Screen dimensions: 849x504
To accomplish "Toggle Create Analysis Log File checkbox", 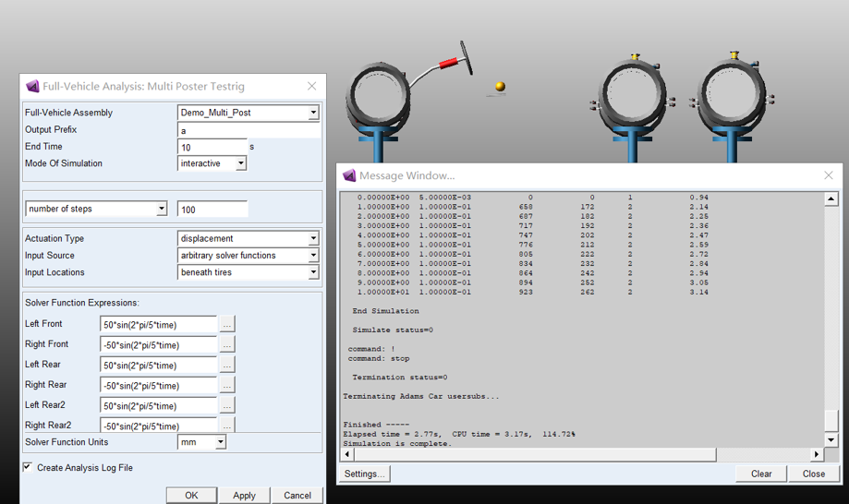I will pyautogui.click(x=27, y=467).
